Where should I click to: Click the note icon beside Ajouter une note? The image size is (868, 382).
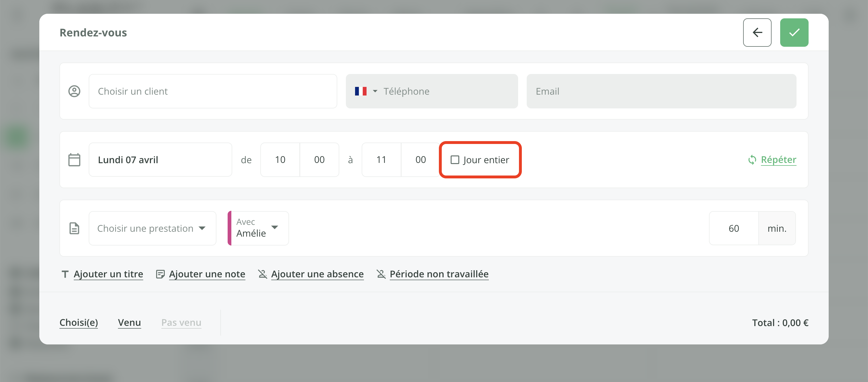pos(160,274)
